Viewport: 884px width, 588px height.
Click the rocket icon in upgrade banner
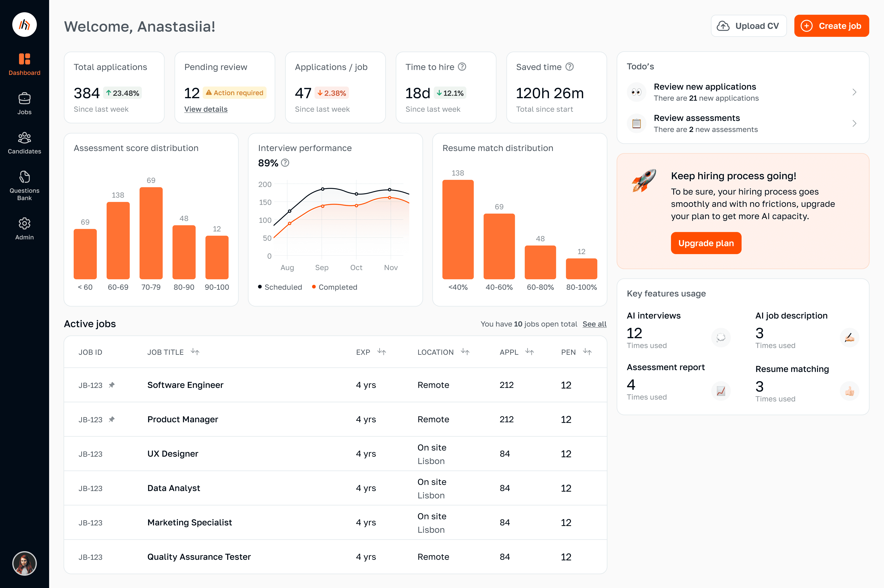click(x=644, y=181)
